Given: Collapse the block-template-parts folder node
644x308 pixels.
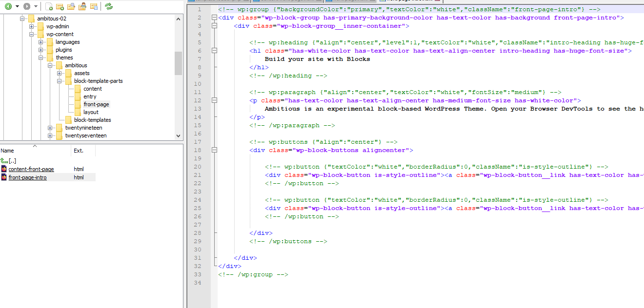Looking at the screenshot, I should pyautogui.click(x=60, y=81).
